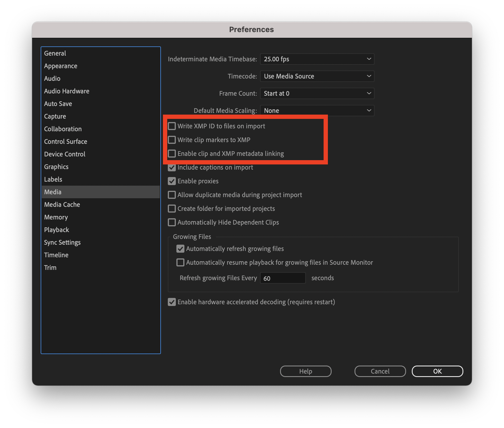This screenshot has height=428, width=504.
Task: Uncheck Include captions on import
Action: (x=172, y=167)
